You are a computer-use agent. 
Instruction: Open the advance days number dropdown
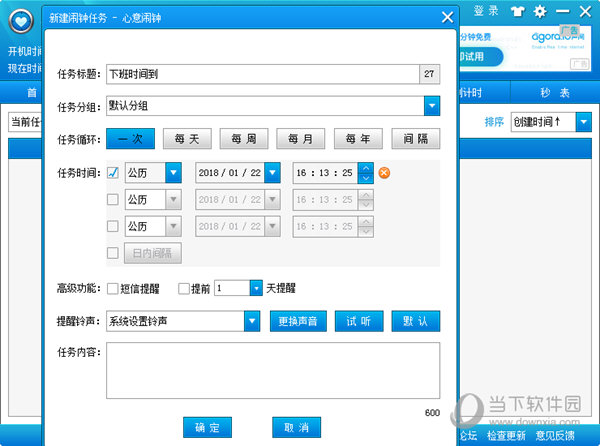tap(256, 288)
